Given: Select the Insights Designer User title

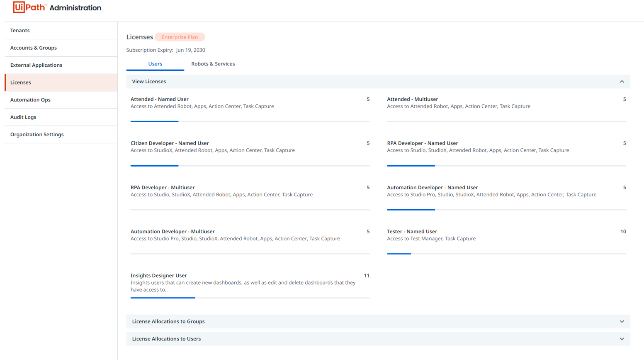Looking at the screenshot, I should [x=159, y=275].
